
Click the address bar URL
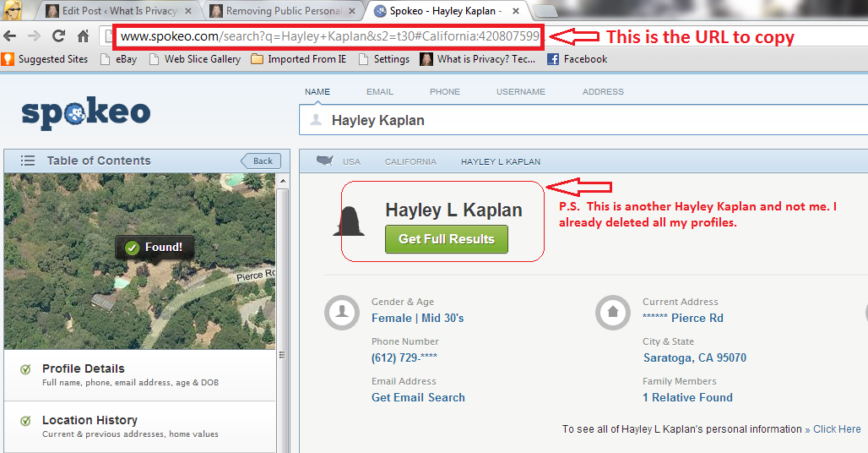[x=330, y=36]
